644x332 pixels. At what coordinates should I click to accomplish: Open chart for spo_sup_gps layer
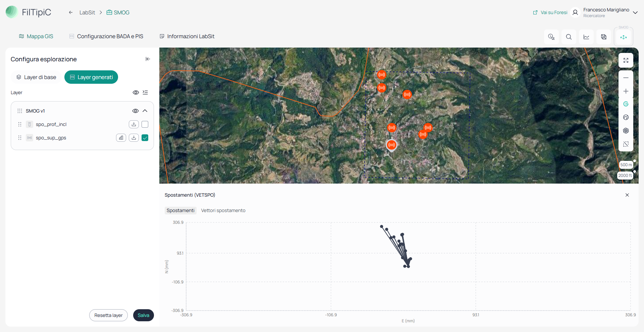tap(121, 138)
